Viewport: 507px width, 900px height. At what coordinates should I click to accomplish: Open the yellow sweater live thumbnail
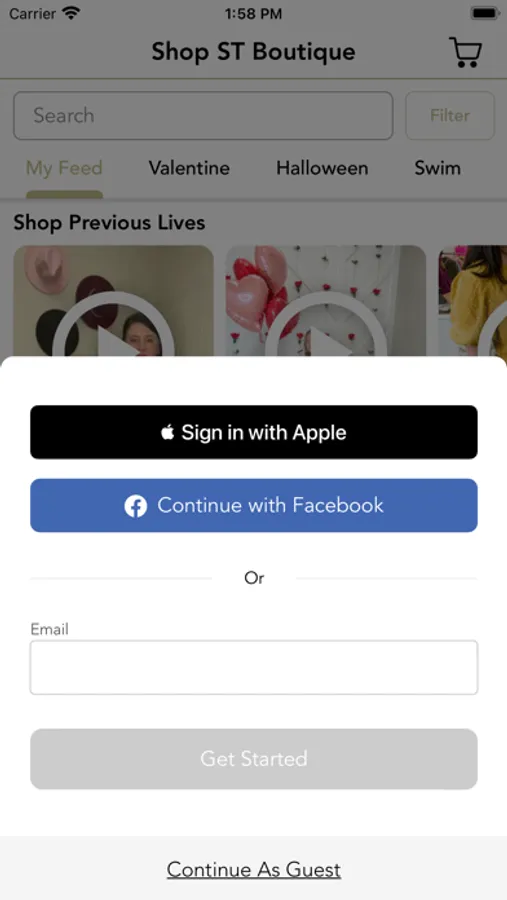coord(473,301)
